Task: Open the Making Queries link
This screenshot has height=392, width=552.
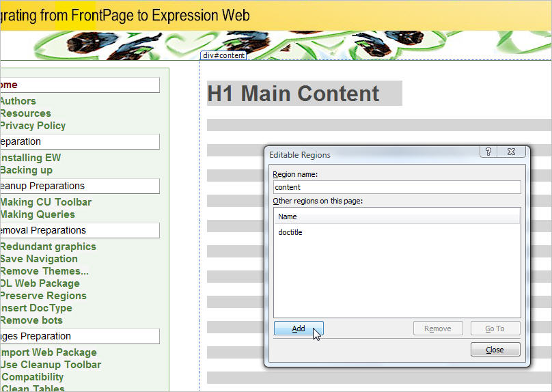Action: click(x=38, y=214)
